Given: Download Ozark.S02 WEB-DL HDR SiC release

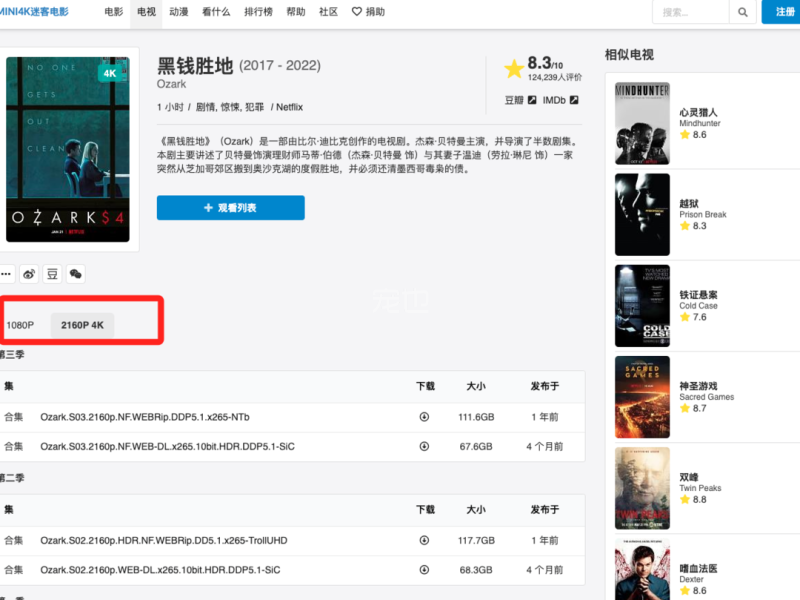Looking at the screenshot, I should (x=424, y=570).
